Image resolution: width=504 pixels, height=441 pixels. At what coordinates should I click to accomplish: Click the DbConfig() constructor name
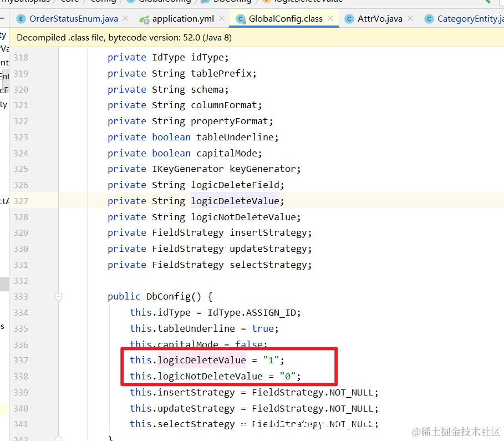click(x=169, y=297)
